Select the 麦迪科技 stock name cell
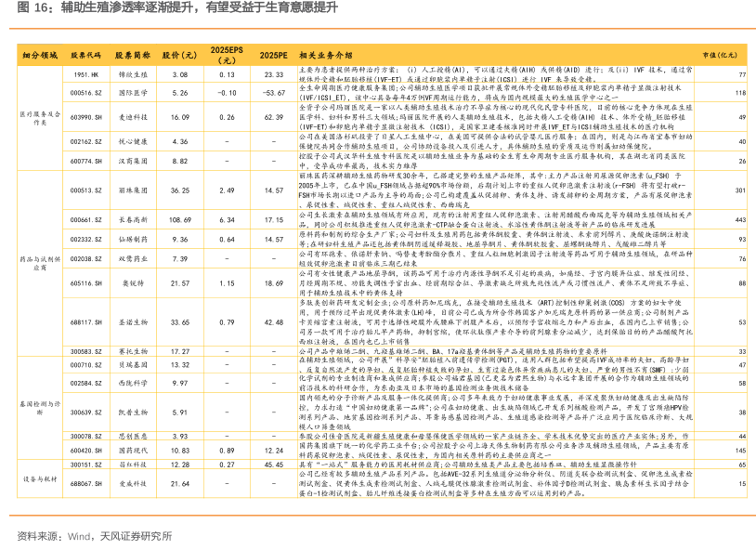756x550 pixels. click(132, 118)
